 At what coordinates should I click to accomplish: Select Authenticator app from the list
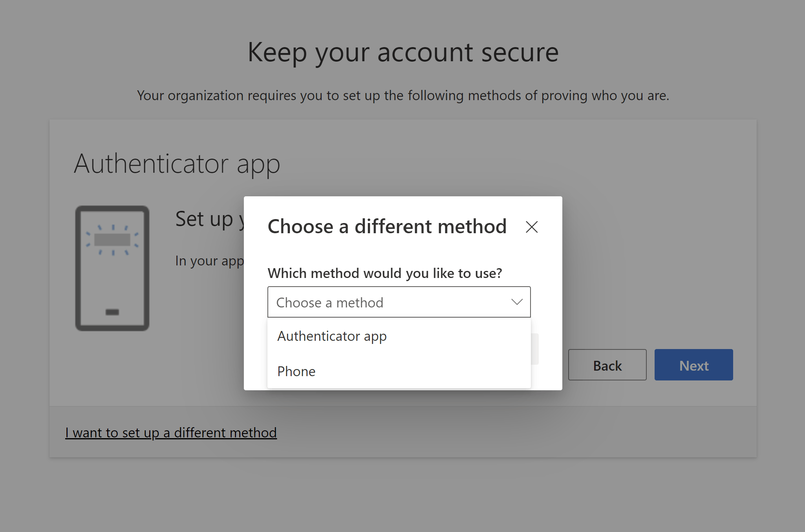pyautogui.click(x=332, y=336)
